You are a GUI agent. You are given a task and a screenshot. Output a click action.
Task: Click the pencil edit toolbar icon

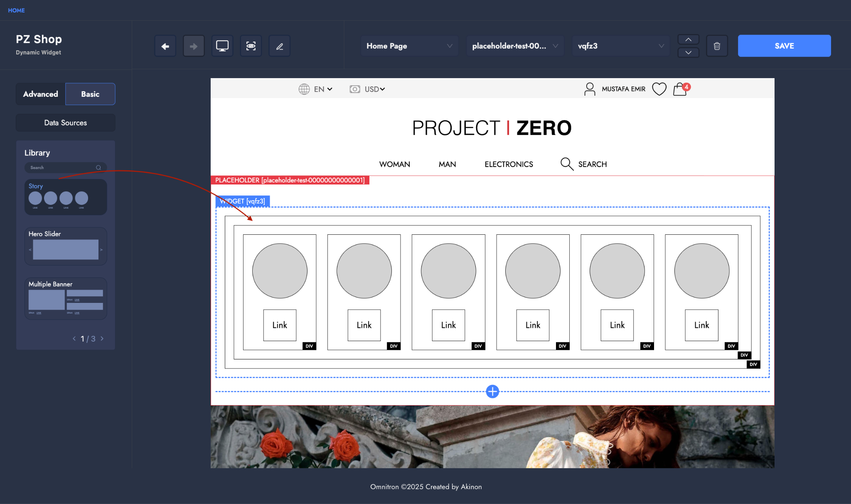coord(280,46)
